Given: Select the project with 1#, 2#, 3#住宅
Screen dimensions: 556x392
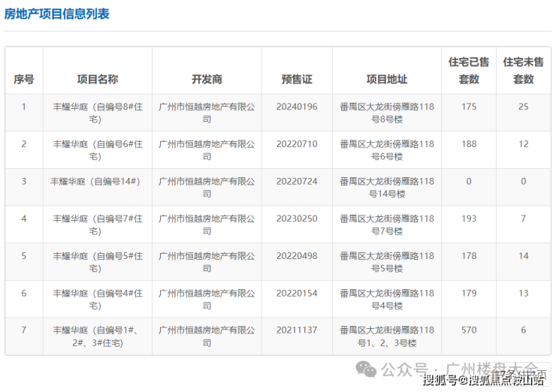Looking at the screenshot, I should [97, 336].
